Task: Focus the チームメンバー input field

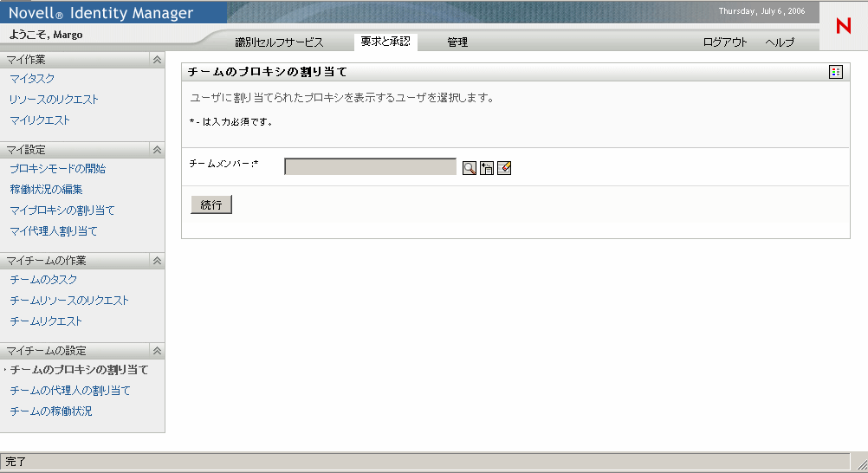Action: click(371, 166)
